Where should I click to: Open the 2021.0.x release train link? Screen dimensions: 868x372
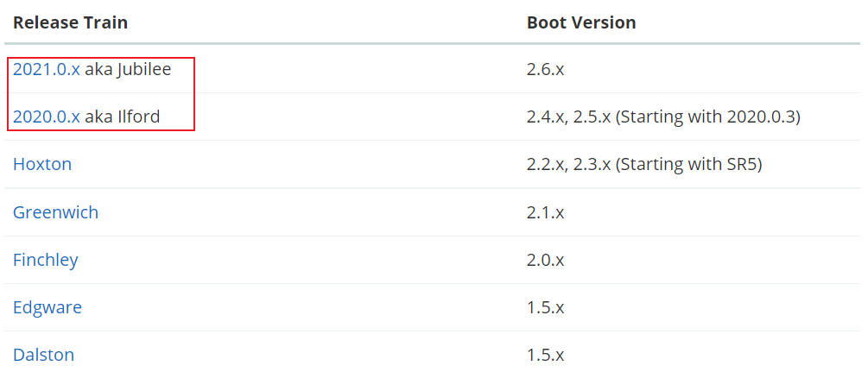47,69
